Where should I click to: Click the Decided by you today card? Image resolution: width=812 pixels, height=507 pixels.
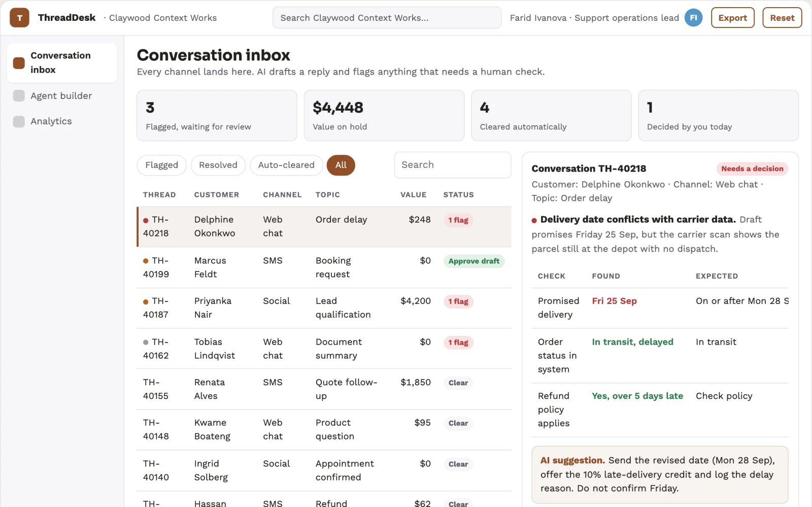click(718, 116)
